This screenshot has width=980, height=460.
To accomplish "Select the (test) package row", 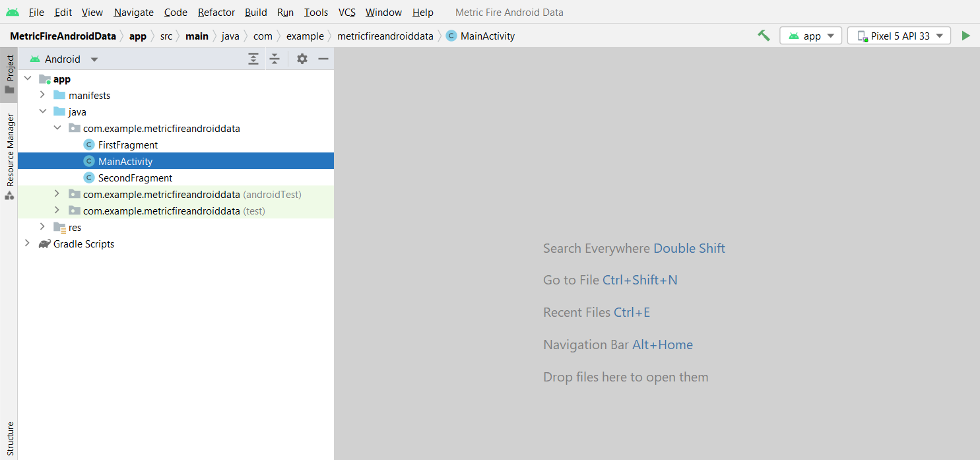I will tap(176, 211).
